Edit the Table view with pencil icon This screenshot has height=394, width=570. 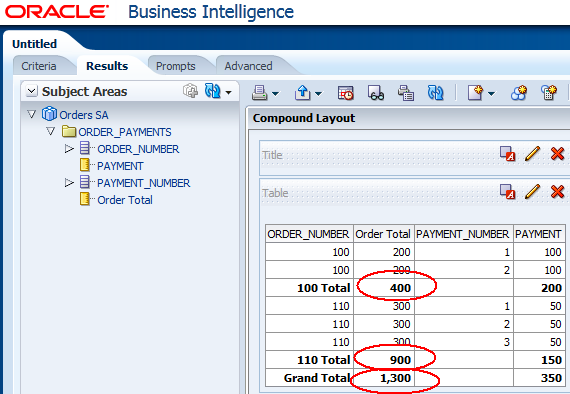(x=533, y=192)
